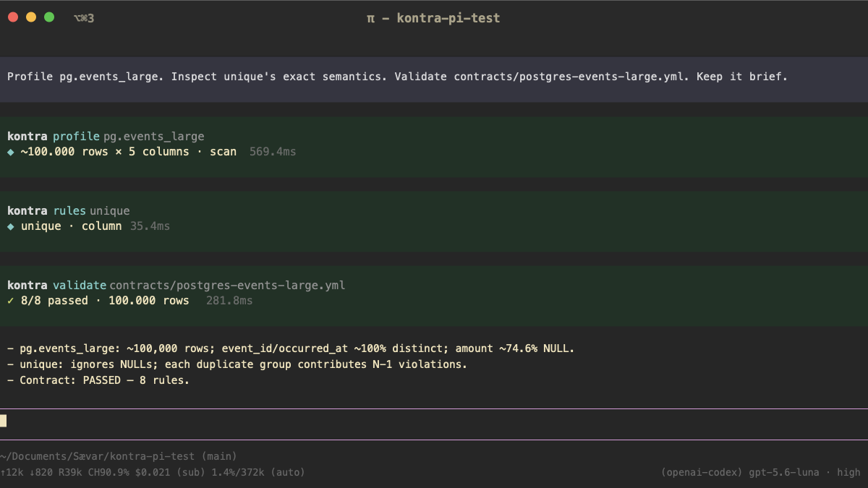868x488 pixels.
Task: Click the ⌥⌘3 shortcut indicator in title bar
Action: pyautogui.click(x=84, y=18)
